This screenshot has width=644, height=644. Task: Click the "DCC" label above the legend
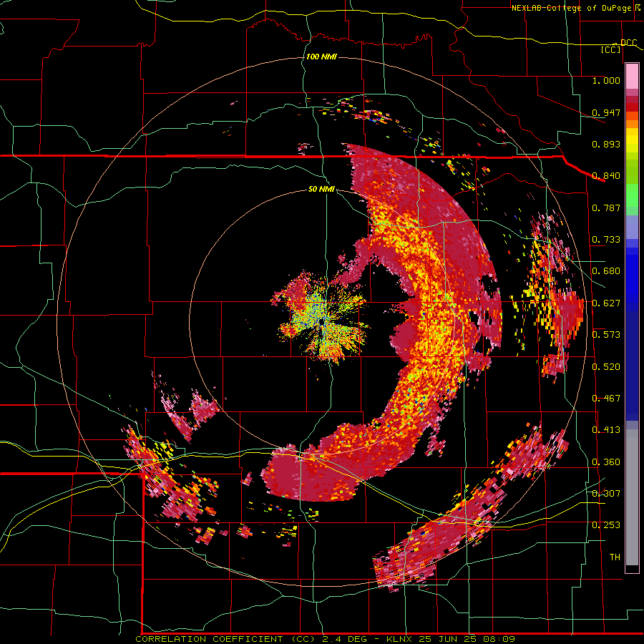(629, 42)
